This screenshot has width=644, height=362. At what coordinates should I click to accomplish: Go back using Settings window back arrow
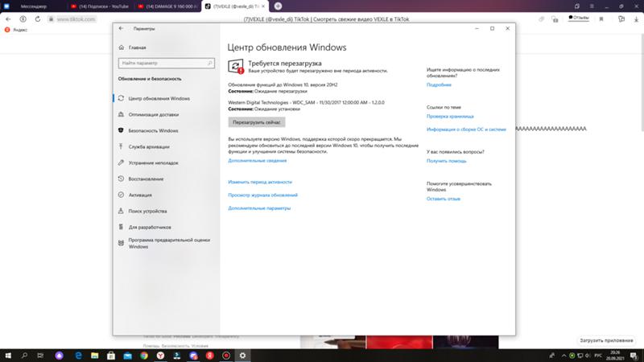[x=121, y=28]
